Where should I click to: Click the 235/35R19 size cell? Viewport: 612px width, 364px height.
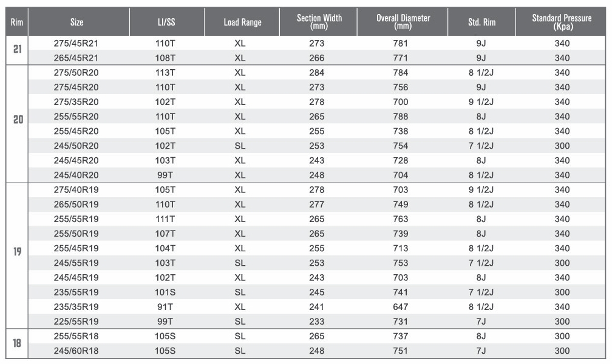[x=76, y=307]
